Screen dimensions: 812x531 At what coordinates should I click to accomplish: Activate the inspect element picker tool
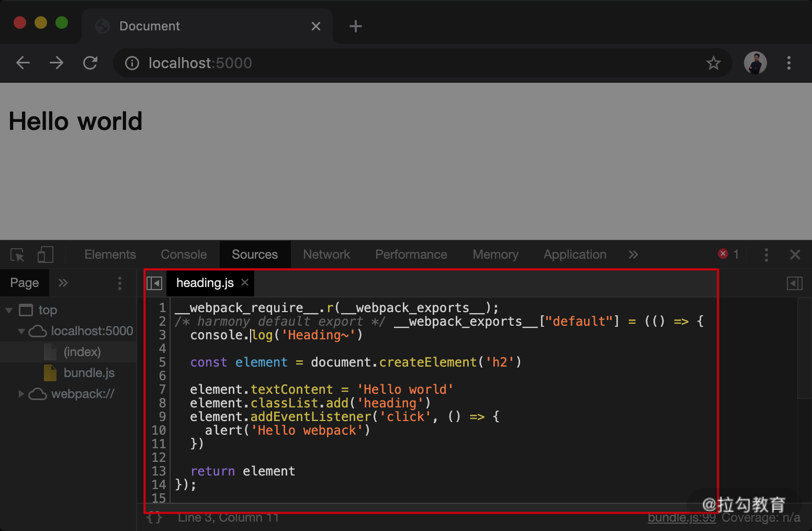pos(17,255)
